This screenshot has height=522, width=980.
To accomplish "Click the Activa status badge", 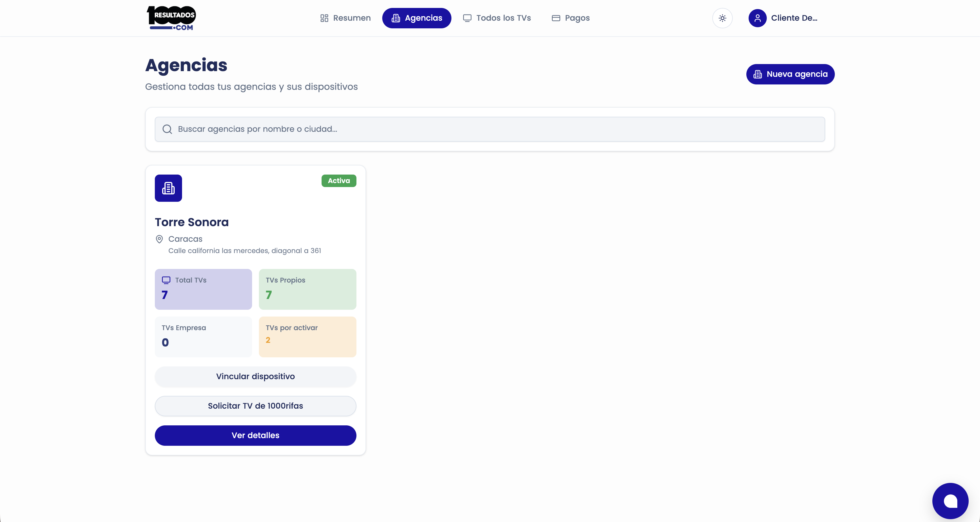I will click(x=339, y=181).
